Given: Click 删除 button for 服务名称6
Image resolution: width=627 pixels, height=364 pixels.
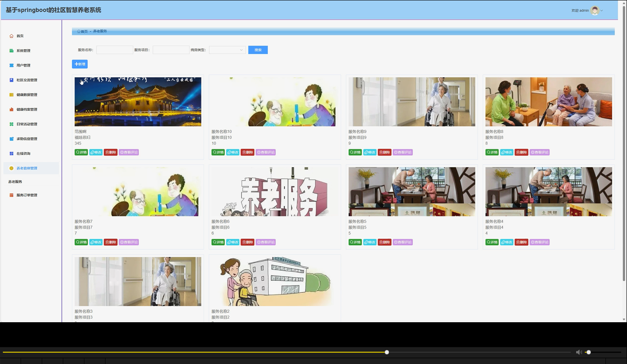Looking at the screenshot, I should (247, 242).
